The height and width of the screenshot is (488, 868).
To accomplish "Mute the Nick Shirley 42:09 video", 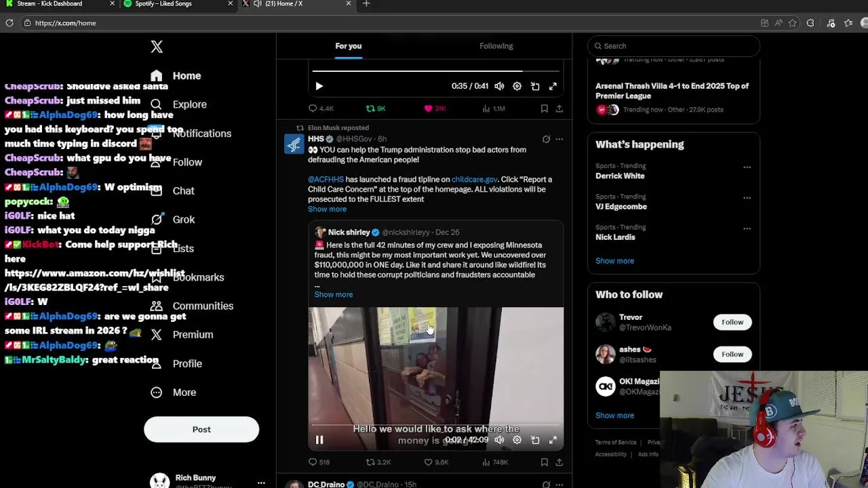I will pyautogui.click(x=499, y=440).
